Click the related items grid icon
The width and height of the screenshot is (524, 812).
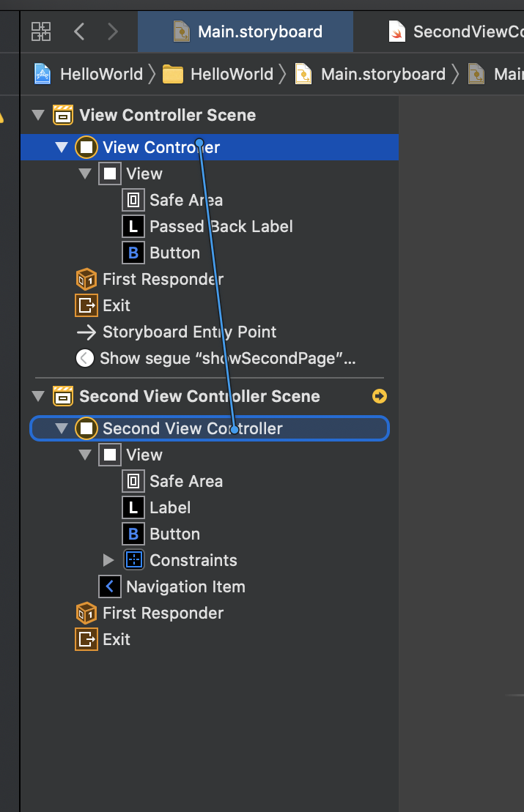point(41,31)
